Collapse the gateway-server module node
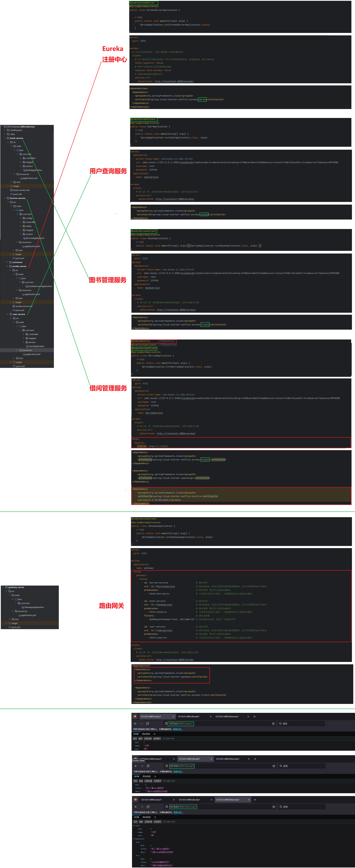Viewport: 355px width, 868px height. pyautogui.click(x=3, y=587)
